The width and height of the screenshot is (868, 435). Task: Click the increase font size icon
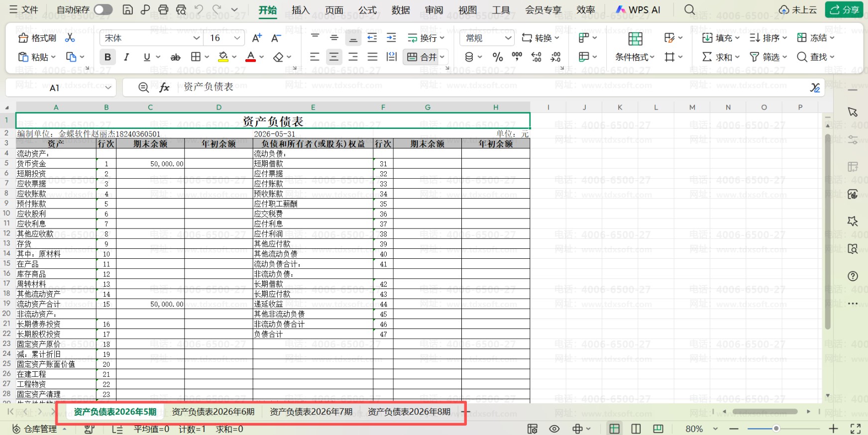coord(257,38)
